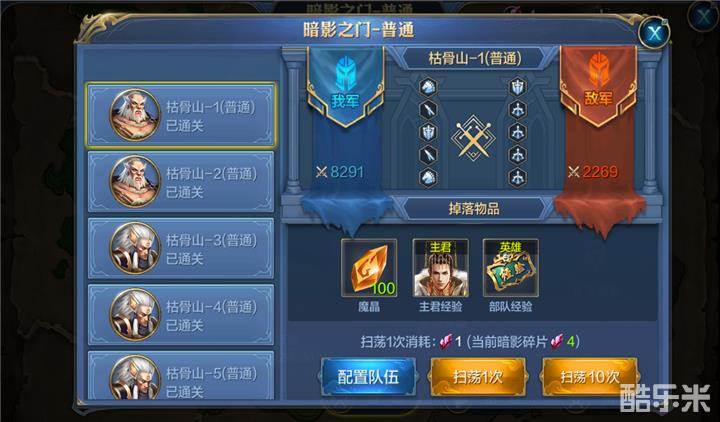Click the top shield unit icon in enemy column
The height and width of the screenshot is (422, 720).
[518, 87]
